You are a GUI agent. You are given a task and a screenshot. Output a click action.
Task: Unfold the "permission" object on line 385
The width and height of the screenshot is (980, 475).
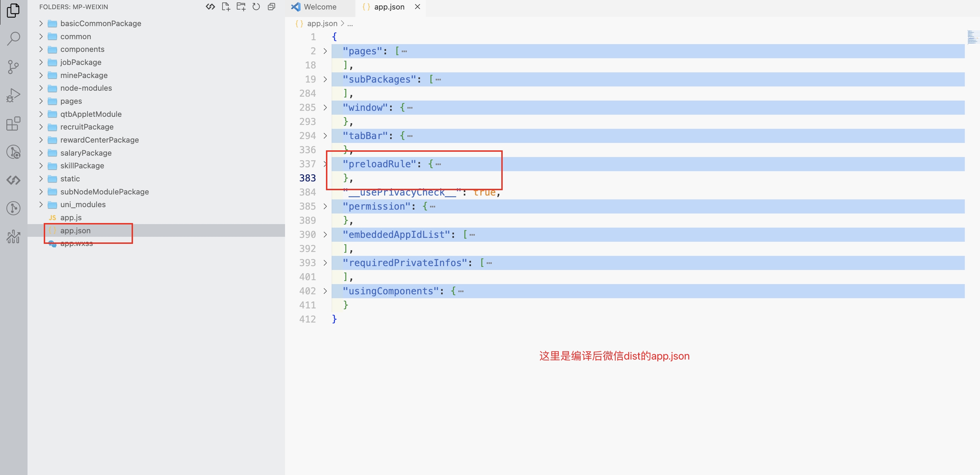325,206
